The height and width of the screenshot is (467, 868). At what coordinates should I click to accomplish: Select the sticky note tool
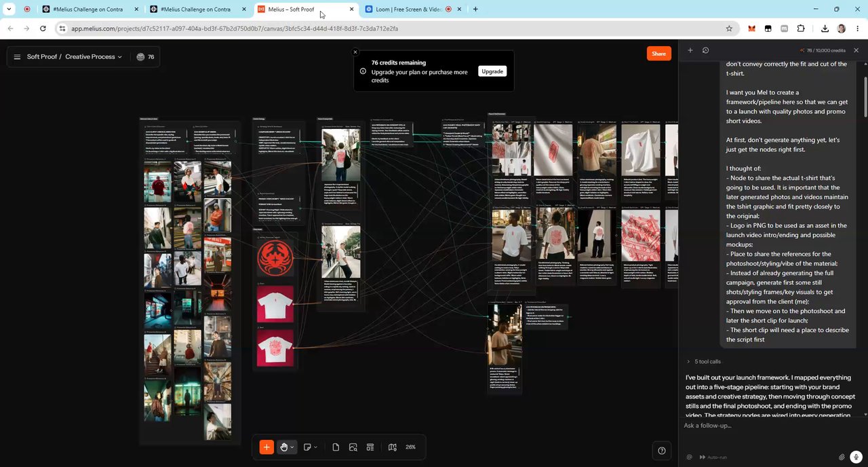click(308, 447)
